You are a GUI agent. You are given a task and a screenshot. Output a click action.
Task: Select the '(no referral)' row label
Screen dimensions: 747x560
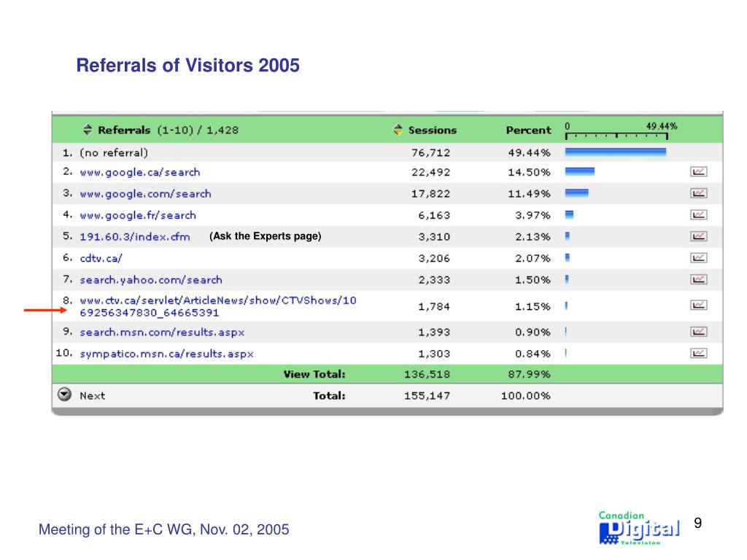point(114,153)
